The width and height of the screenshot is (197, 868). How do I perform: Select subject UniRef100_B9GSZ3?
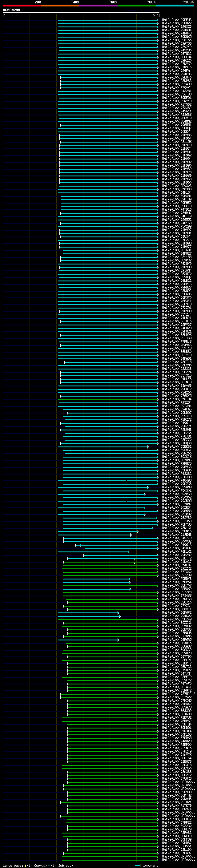177,26
